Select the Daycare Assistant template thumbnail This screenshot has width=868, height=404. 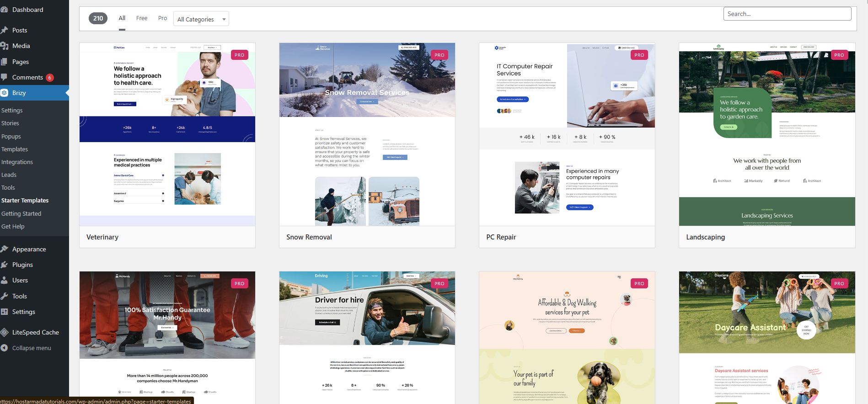click(x=767, y=338)
